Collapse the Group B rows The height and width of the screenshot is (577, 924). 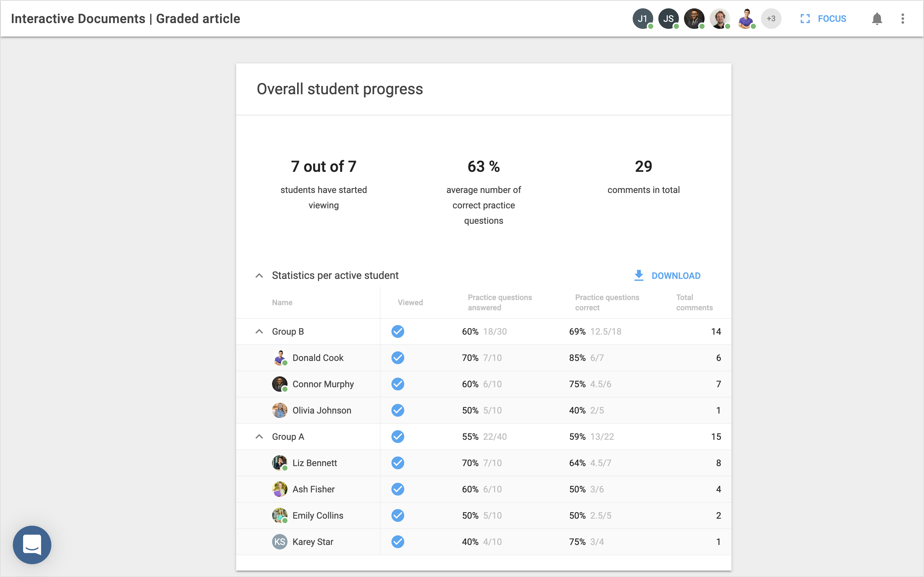click(x=259, y=331)
